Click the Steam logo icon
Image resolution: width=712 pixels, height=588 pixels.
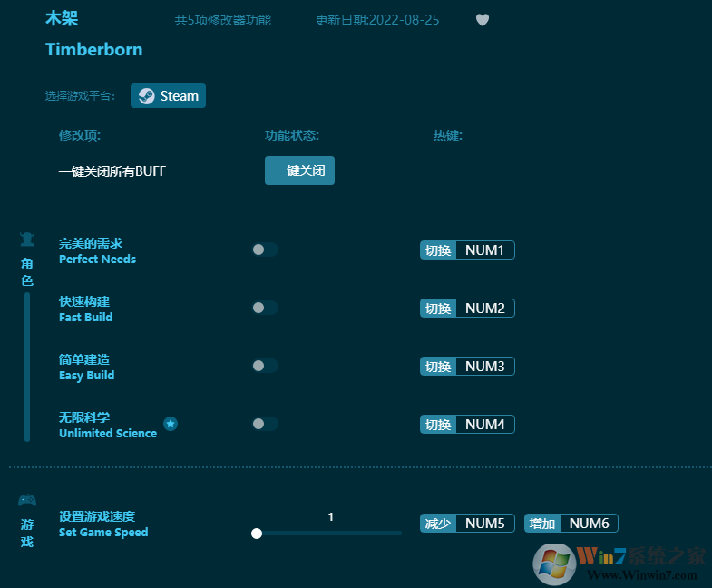pyautogui.click(x=146, y=96)
